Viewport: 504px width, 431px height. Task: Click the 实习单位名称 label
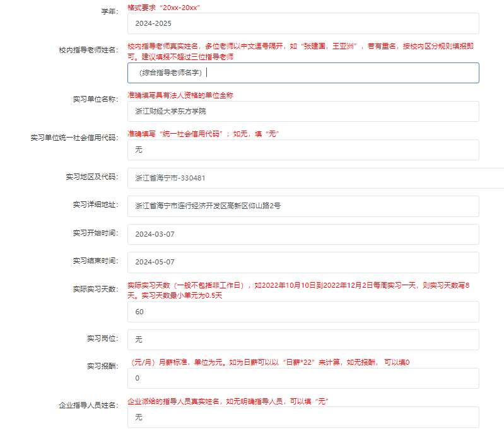pos(95,100)
